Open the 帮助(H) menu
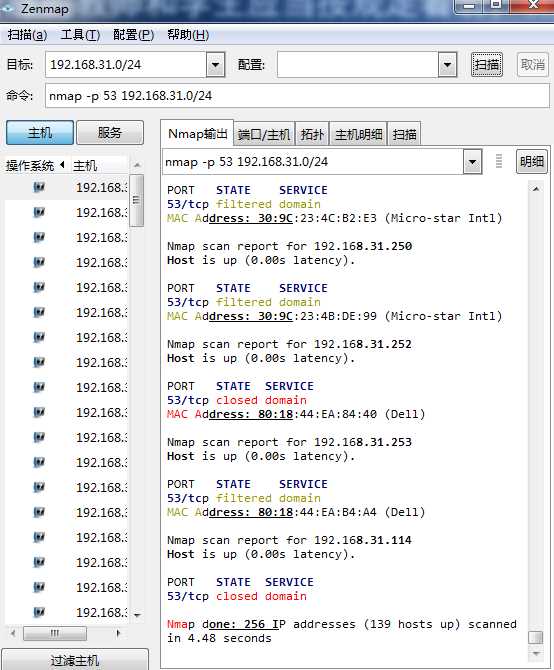 click(188, 35)
